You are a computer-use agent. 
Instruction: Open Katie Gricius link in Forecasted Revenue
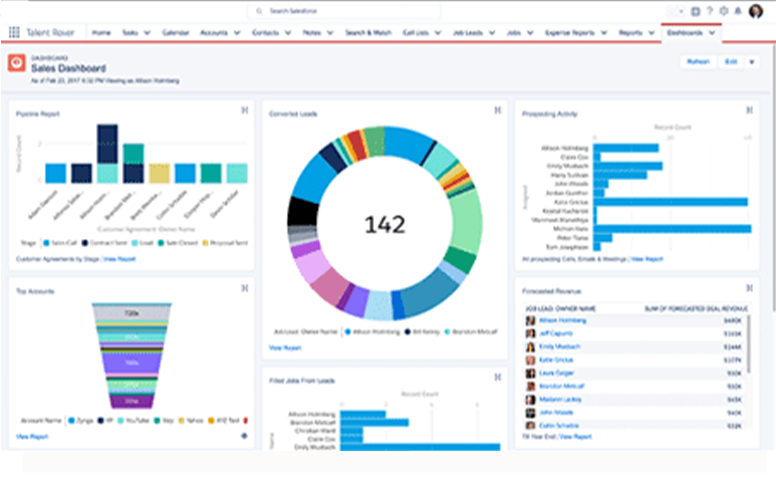[x=556, y=360]
